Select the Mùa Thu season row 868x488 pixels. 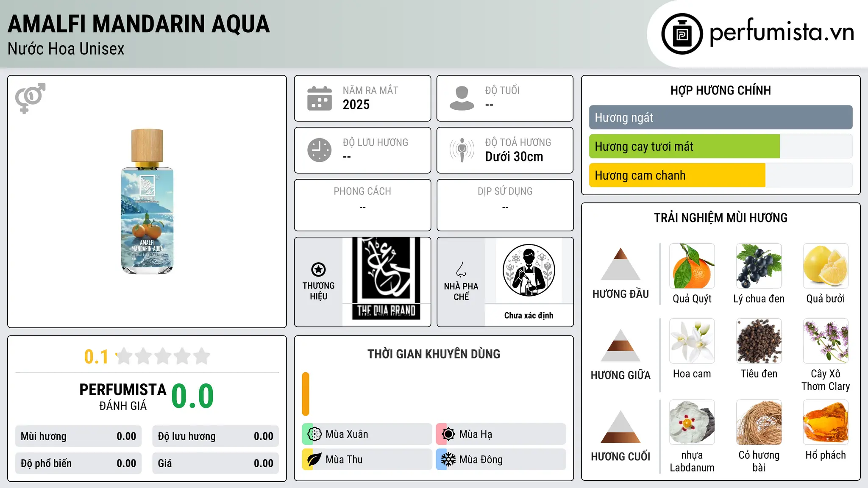(x=367, y=460)
